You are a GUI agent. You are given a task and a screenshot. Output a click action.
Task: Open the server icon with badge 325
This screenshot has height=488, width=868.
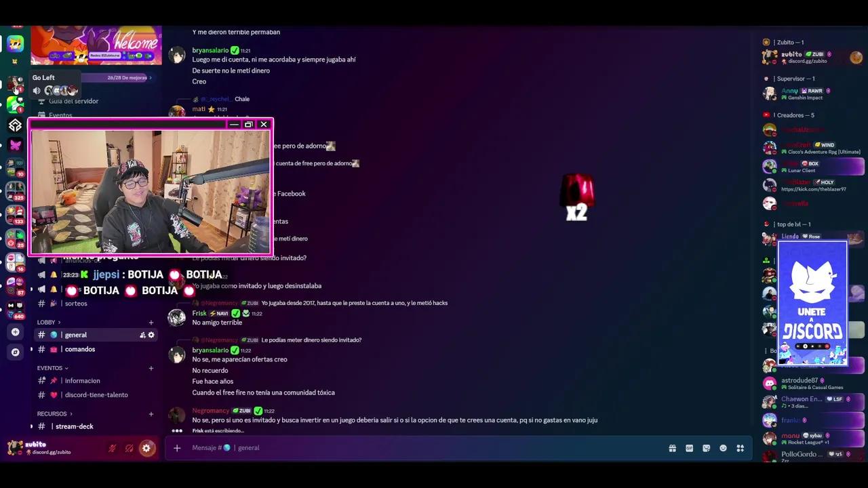[15, 191]
